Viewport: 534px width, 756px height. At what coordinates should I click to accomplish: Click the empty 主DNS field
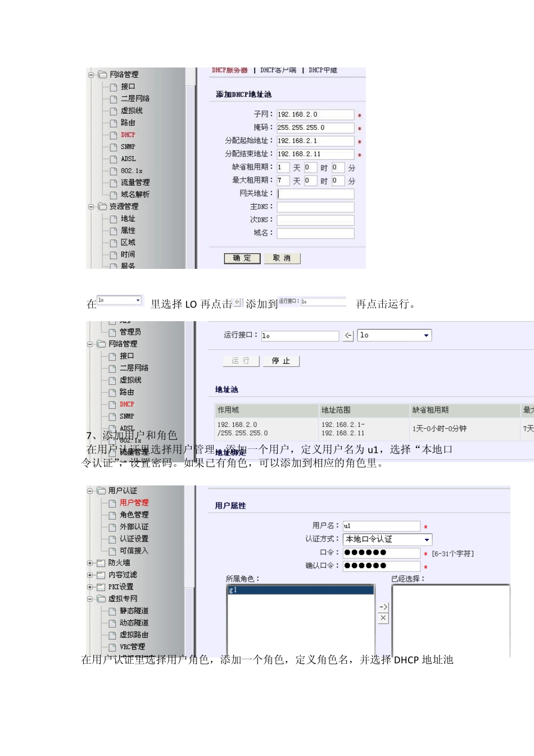click(315, 207)
